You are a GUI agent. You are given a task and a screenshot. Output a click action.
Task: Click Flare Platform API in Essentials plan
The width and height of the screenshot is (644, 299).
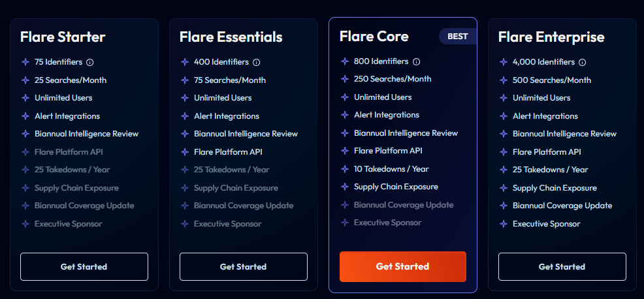[x=228, y=152]
